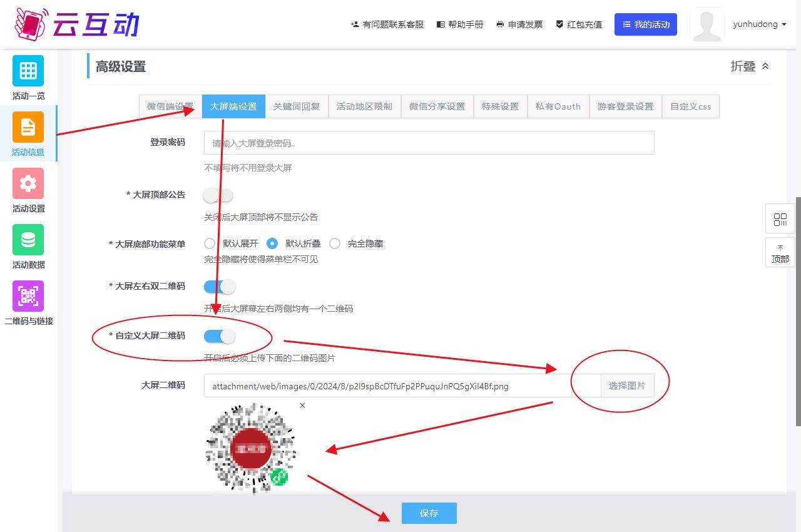The width and height of the screenshot is (801, 532).
Task: Click the 活动信息 document icon
Action: click(x=28, y=127)
